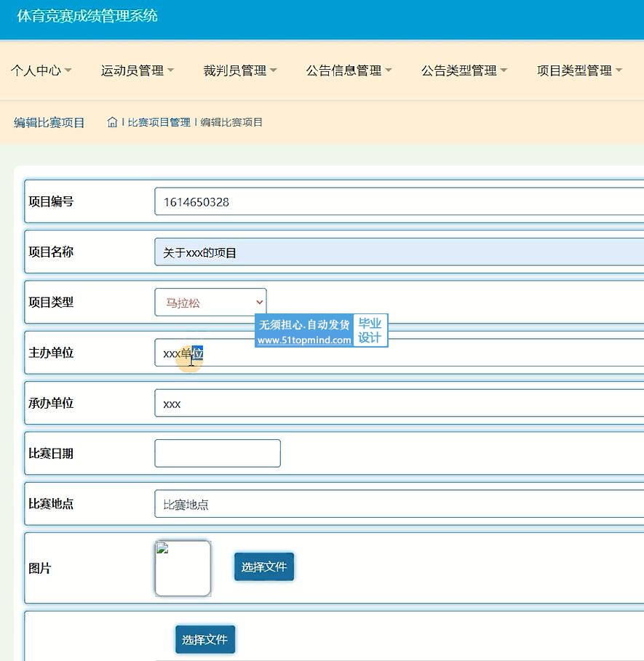Focus the 比赛地点 input field
644x661 pixels.
399,504
